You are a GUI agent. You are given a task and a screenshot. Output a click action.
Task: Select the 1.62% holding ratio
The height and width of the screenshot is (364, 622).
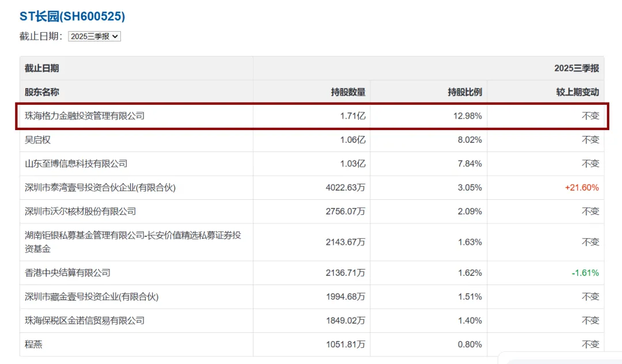coord(470,273)
